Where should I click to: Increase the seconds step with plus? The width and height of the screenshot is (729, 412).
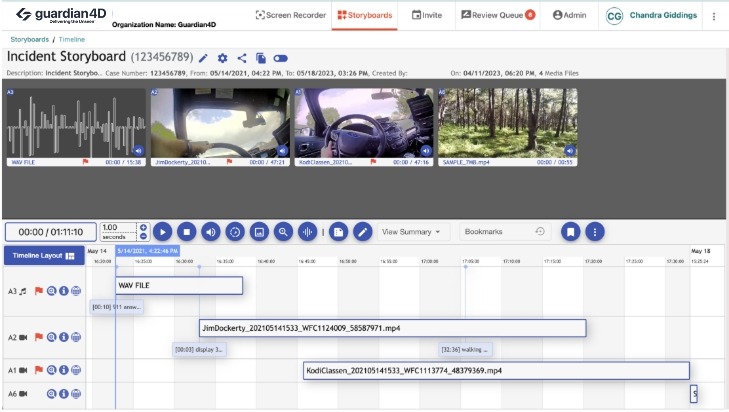tap(143, 227)
